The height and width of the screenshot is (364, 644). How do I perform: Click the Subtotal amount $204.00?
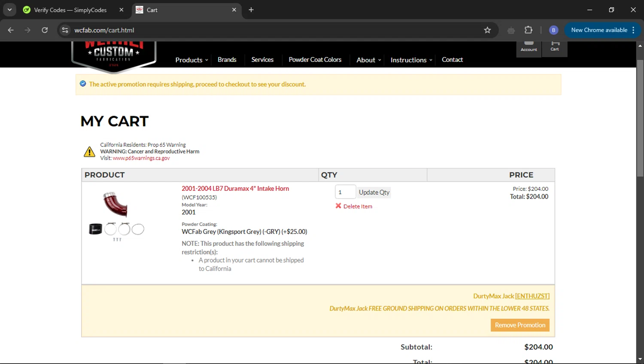[x=538, y=347]
